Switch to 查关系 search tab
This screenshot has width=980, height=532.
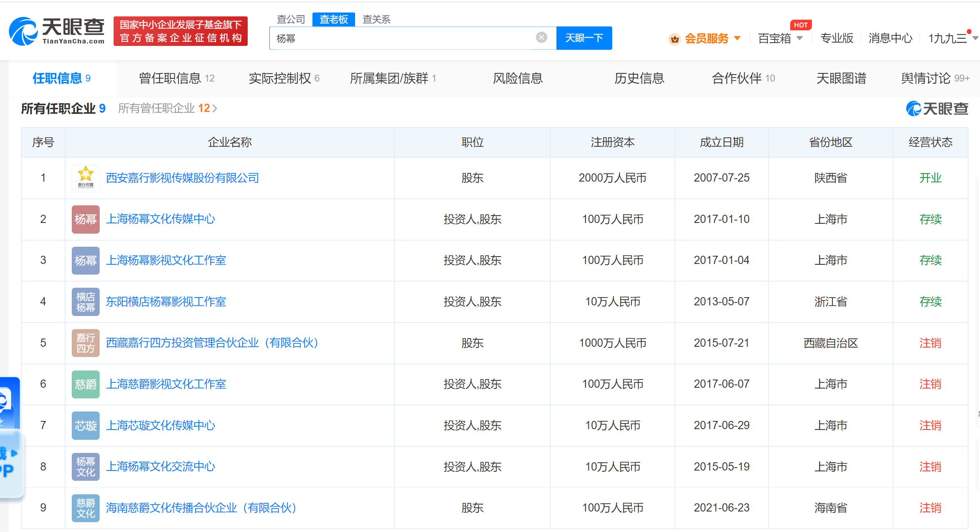point(376,19)
